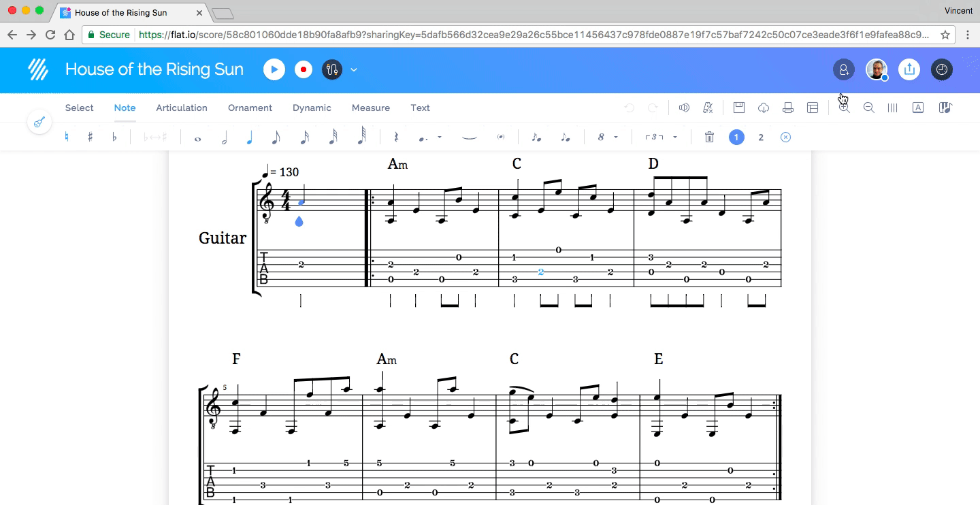Open the Dynamic tab
The image size is (980, 505).
[x=312, y=108]
